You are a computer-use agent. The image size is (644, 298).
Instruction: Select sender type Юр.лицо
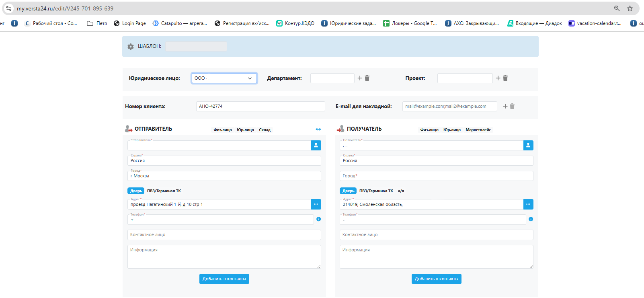[245, 130]
